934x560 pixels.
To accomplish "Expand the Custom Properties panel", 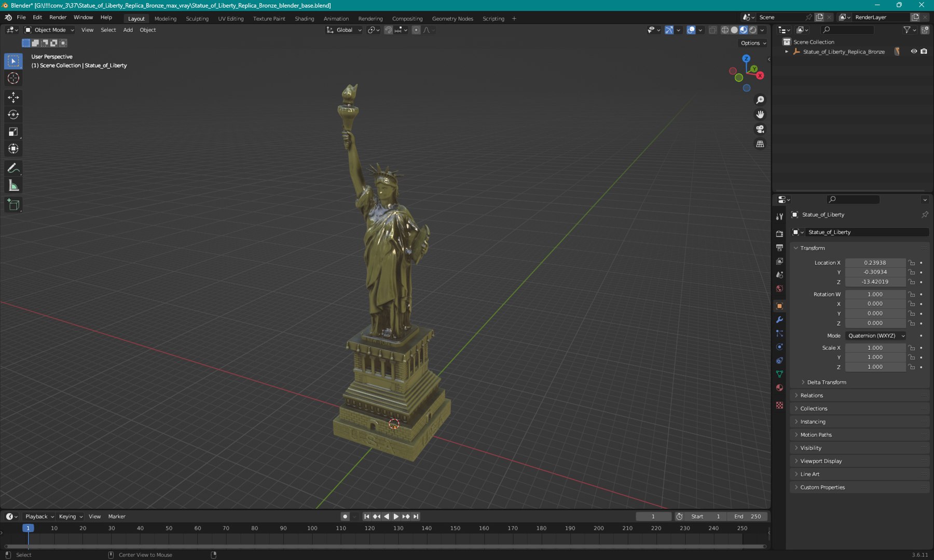I will [x=822, y=487].
